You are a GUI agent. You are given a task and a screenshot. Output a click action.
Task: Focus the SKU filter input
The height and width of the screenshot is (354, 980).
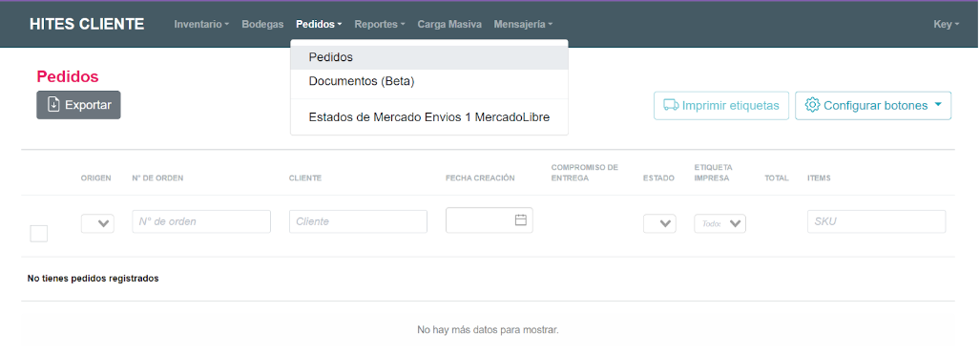click(876, 221)
